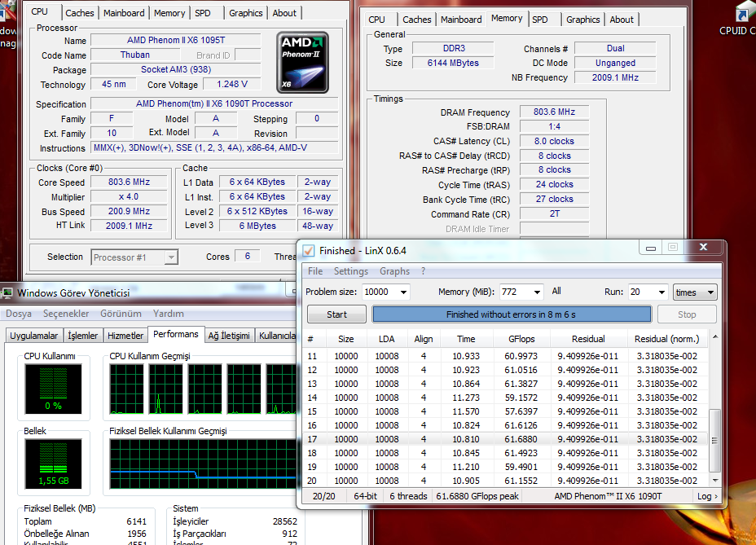Screen dimensions: 756x545
Task: Select the Uygulamalar tab in Task Manager
Action: tap(33, 336)
